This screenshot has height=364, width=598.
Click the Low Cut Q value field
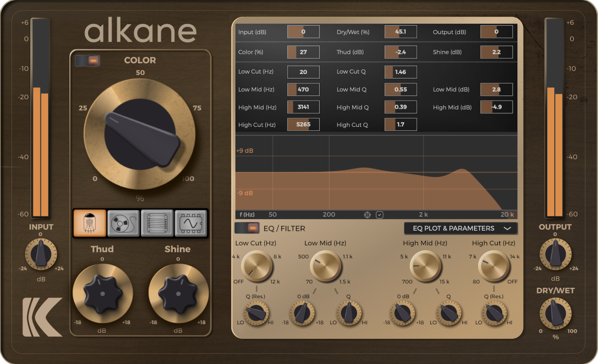coord(401,72)
